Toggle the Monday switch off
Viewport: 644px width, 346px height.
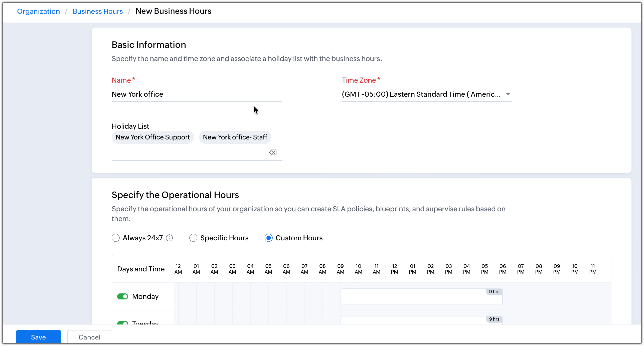click(x=123, y=296)
